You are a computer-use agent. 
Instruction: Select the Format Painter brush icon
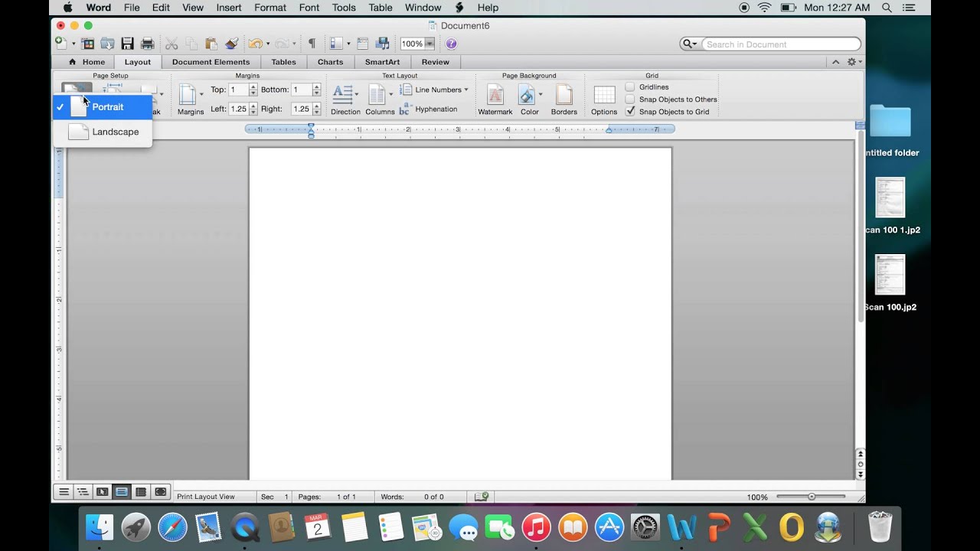(232, 44)
